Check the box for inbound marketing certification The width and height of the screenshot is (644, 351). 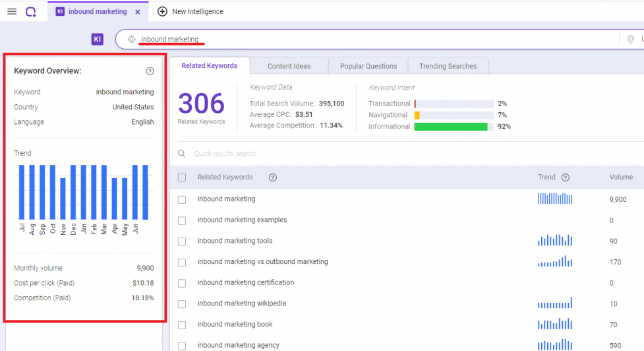pos(182,283)
